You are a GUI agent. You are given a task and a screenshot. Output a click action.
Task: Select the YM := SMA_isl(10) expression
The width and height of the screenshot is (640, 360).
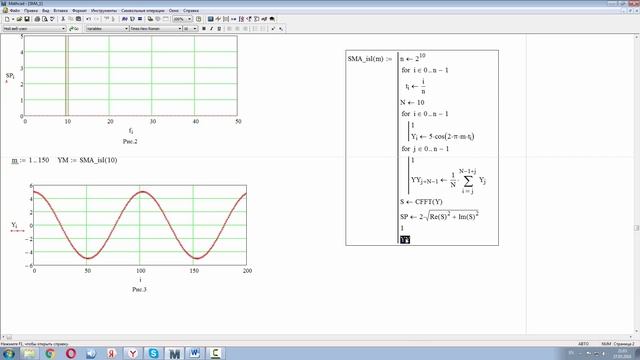pos(87,160)
